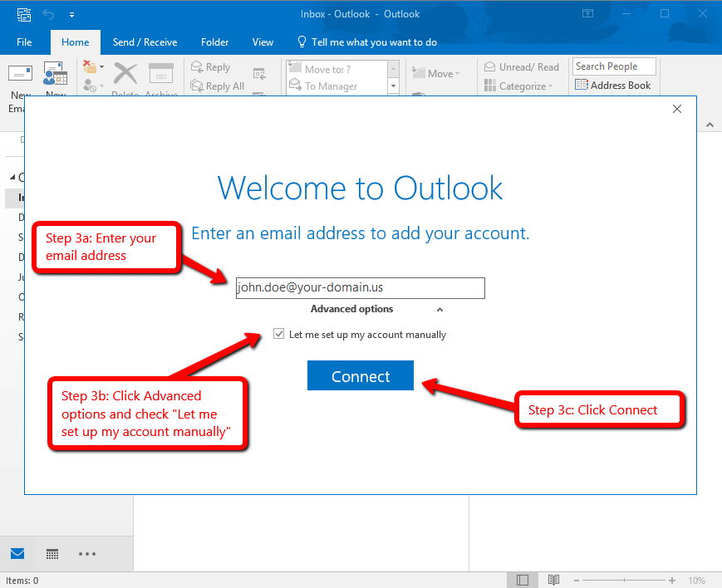This screenshot has height=588, width=722.
Task: Collapse the ribbon with the chevron arrow
Action: click(710, 125)
